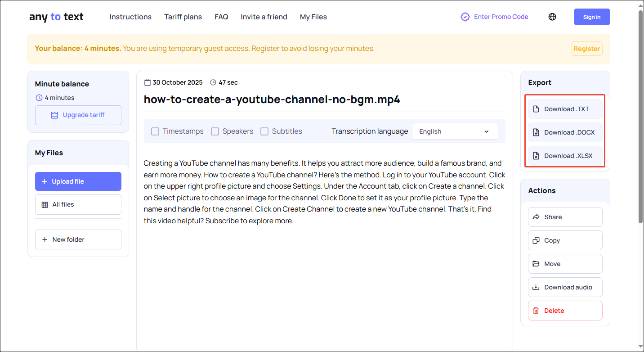The height and width of the screenshot is (352, 644).
Task: Click the Download .TXT file icon
Action: click(536, 109)
